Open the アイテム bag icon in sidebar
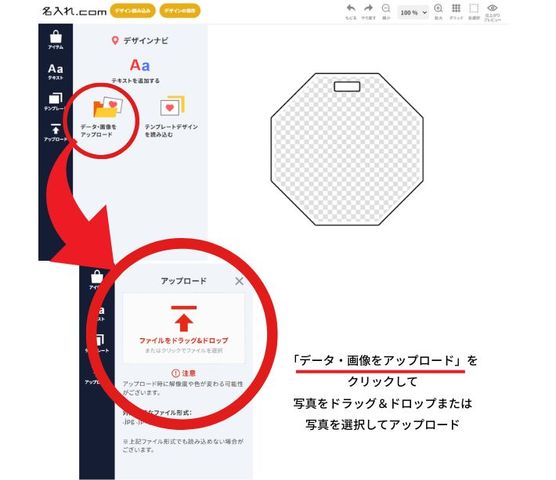The width and height of the screenshot is (556, 480). (x=56, y=39)
